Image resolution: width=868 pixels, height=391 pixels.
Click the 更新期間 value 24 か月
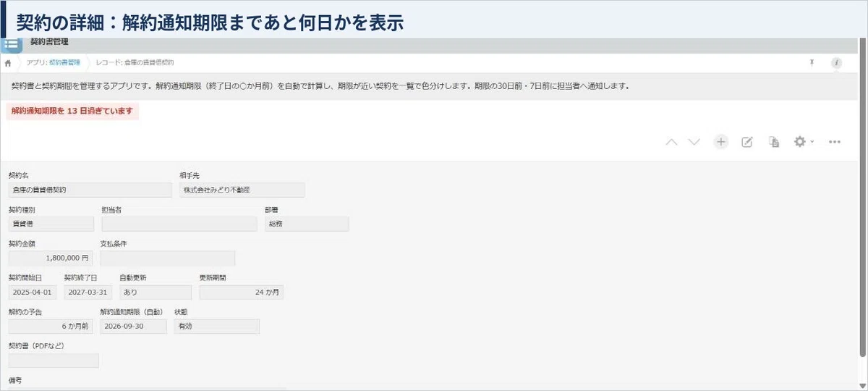(242, 293)
